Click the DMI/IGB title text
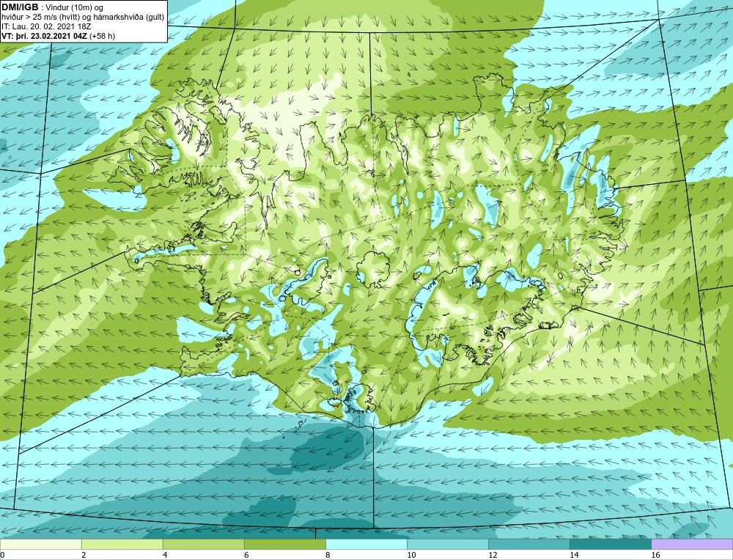Image resolution: width=733 pixels, height=560 pixels. click(x=20, y=7)
